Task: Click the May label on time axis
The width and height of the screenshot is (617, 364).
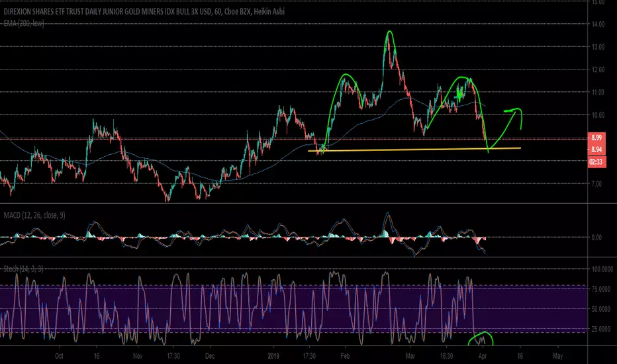Action: 557,356
